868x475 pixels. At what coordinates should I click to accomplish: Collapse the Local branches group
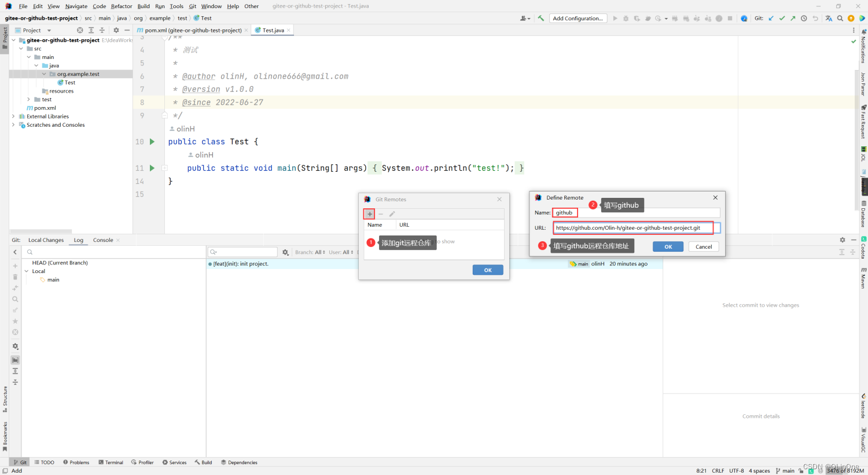coord(27,271)
